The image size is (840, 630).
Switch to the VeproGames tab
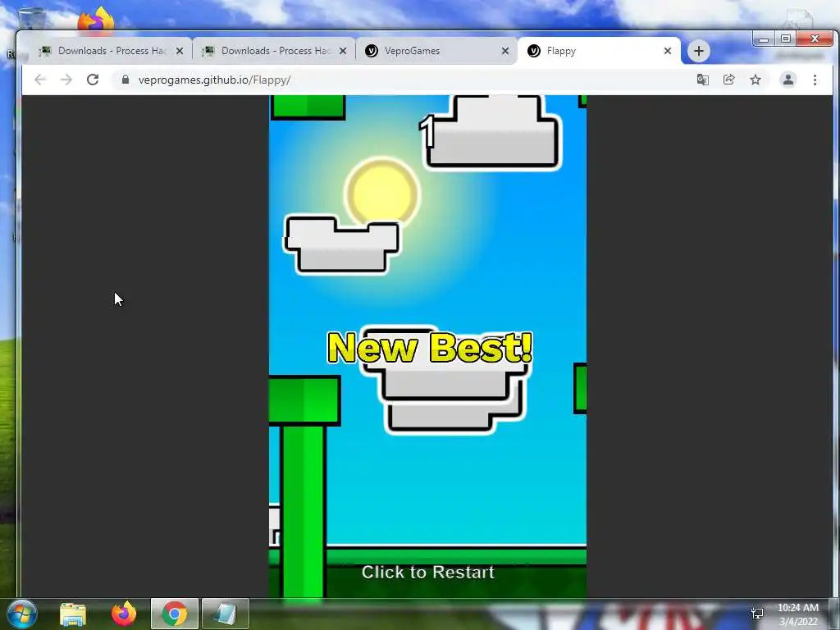pos(436,51)
